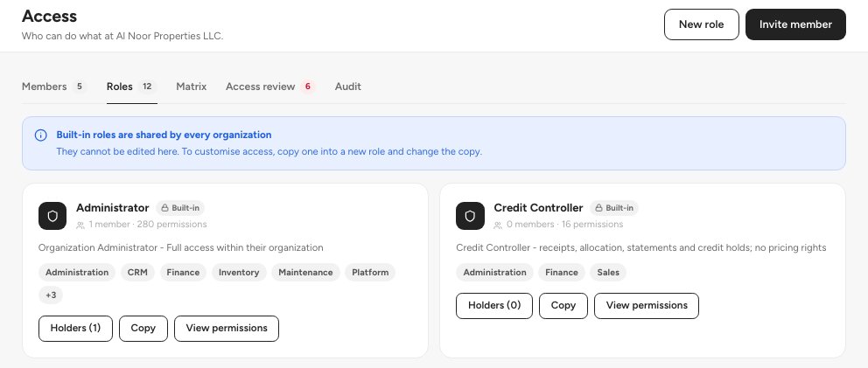Click the 'They cannot be edited here' banner text
This screenshot has height=368, width=868.
point(269,151)
